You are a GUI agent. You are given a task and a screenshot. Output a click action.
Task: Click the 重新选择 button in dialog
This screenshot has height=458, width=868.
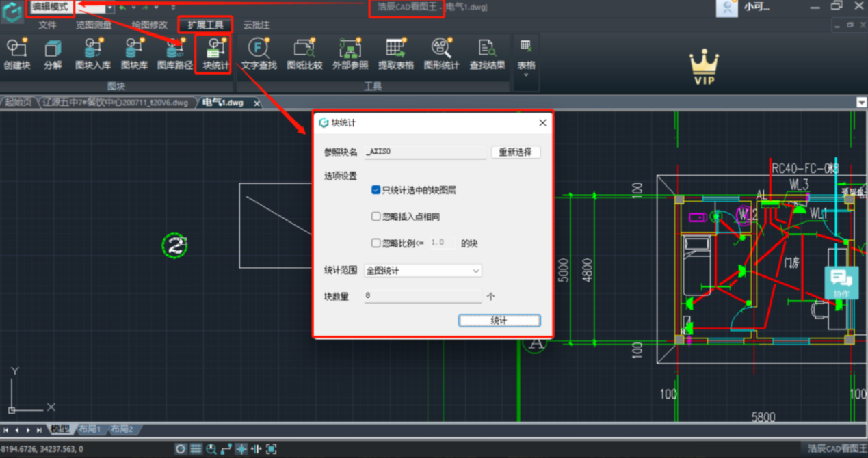(516, 152)
